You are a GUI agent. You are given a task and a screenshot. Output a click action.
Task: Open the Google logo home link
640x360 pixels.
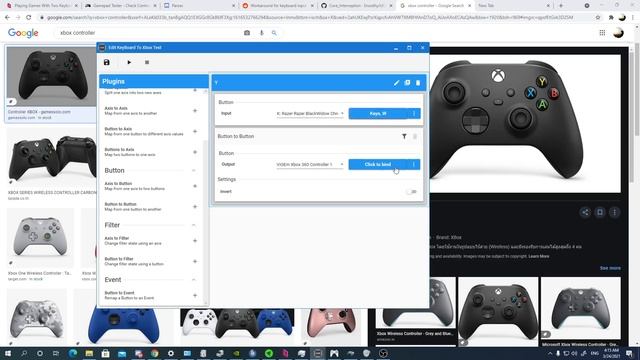[23, 33]
